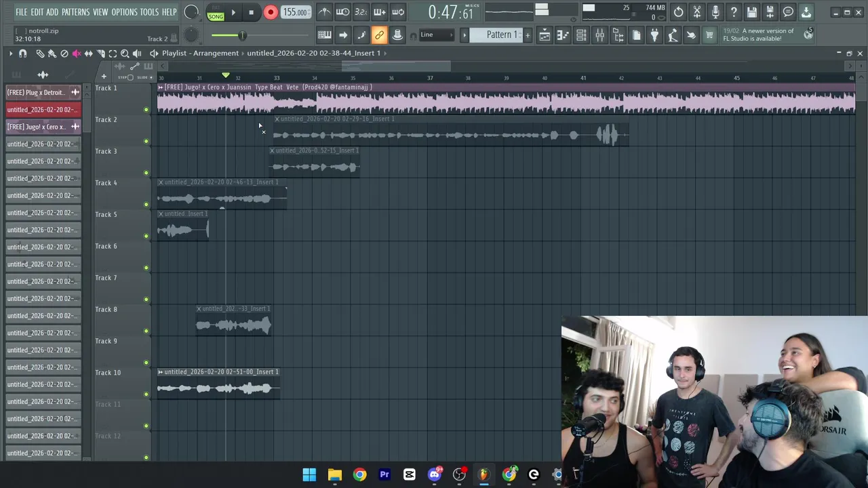Open the Channel rack icon
Screen dimensions: 868x488
(581, 35)
